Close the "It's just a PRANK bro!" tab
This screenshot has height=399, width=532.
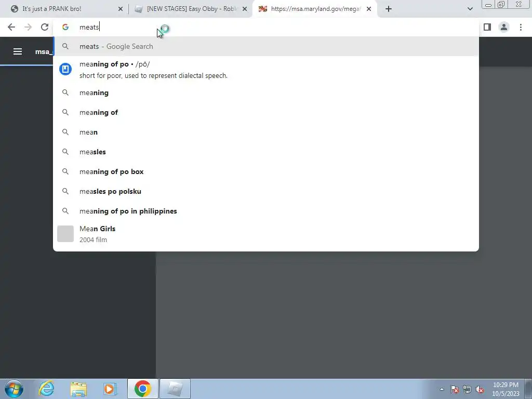point(121,9)
